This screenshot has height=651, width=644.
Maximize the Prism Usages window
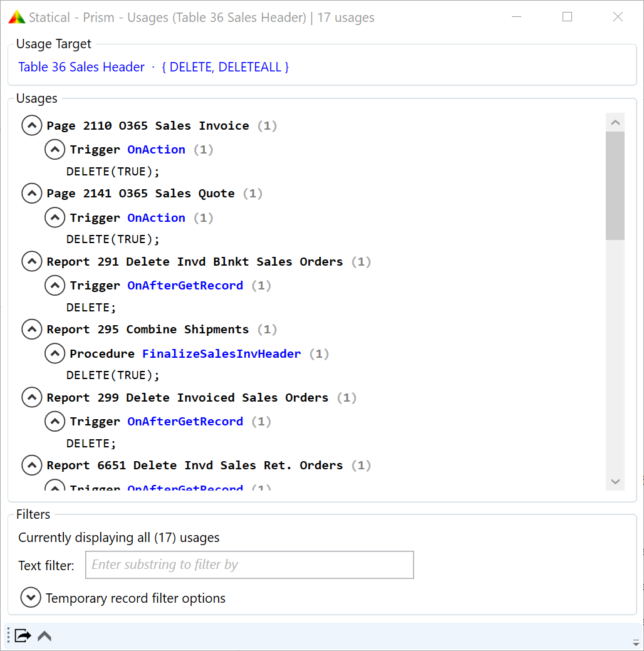(567, 17)
